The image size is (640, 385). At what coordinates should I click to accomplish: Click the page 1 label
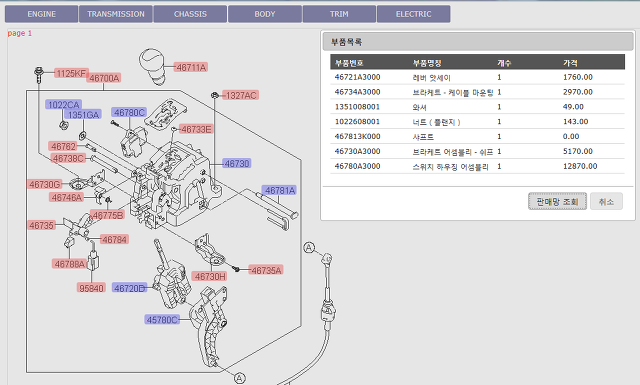click(x=20, y=33)
